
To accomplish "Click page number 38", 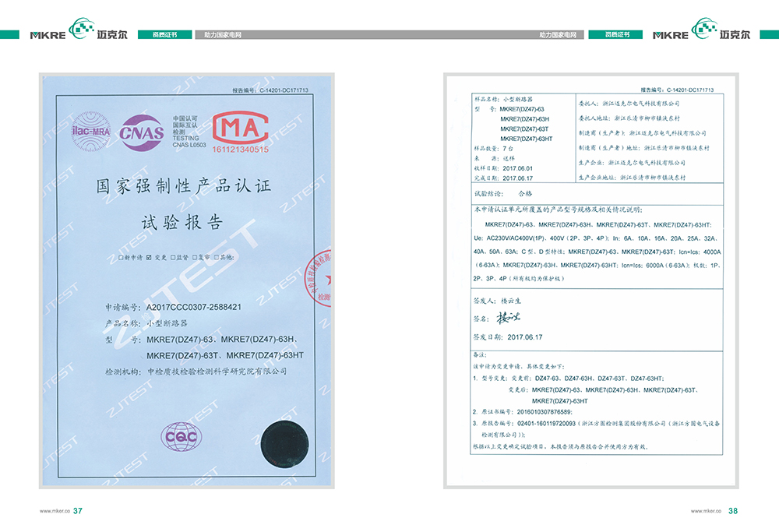I will 733,511.
